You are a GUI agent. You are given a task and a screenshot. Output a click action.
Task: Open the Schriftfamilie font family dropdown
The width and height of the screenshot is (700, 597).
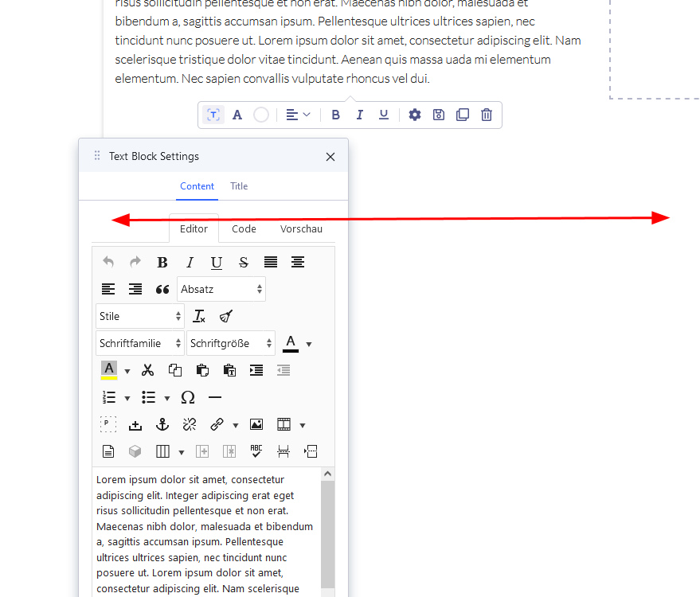click(x=140, y=343)
